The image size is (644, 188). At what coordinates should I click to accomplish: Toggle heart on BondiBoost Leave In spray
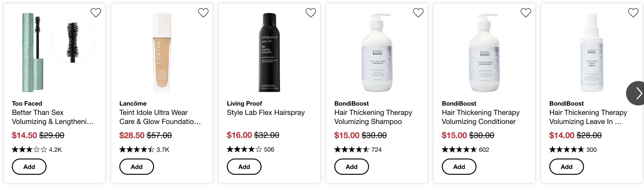[633, 13]
